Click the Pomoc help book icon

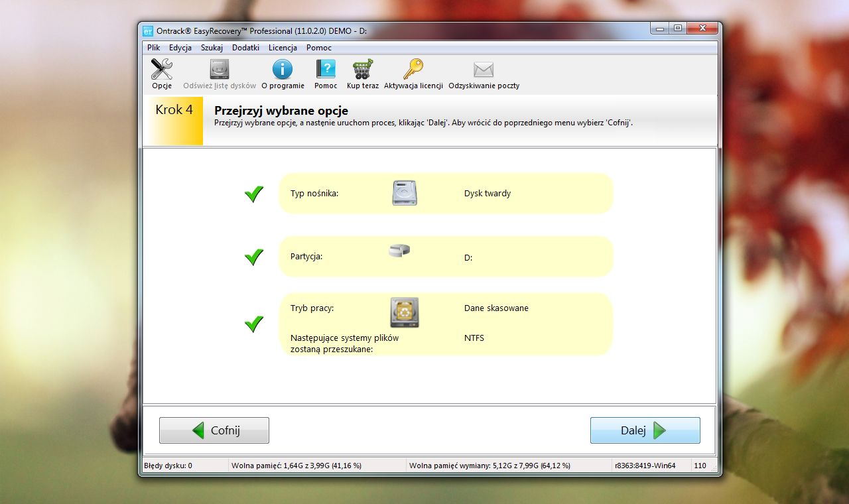pos(326,69)
